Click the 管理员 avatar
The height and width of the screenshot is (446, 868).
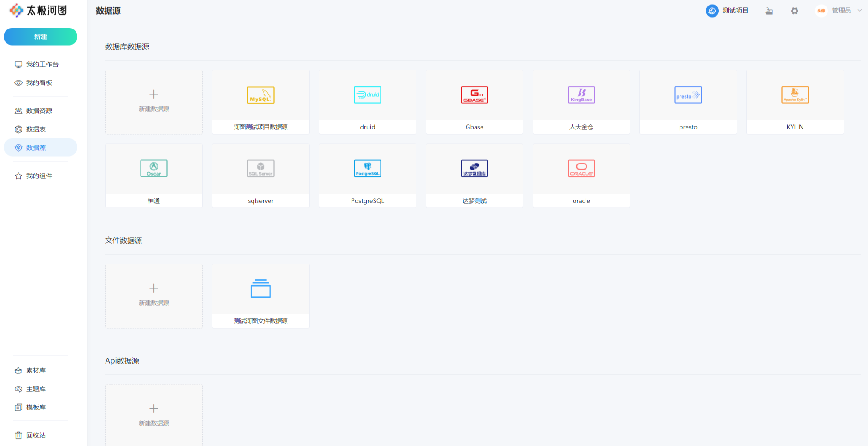(x=821, y=11)
